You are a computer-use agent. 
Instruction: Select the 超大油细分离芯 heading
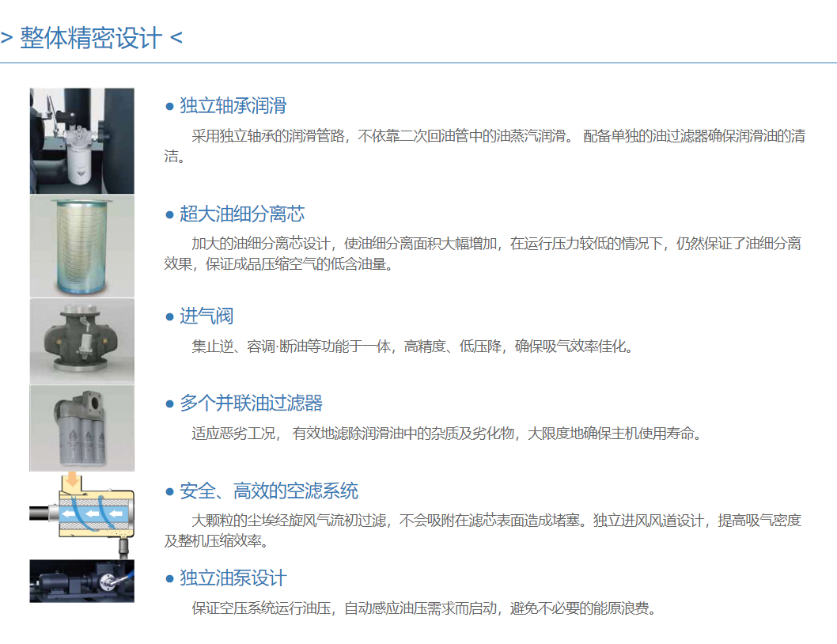coord(242,214)
